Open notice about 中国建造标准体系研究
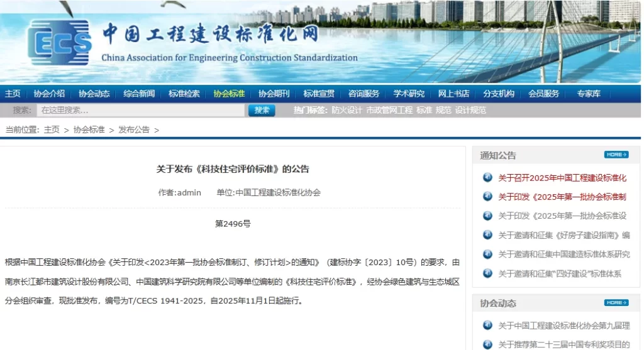 click(x=564, y=254)
